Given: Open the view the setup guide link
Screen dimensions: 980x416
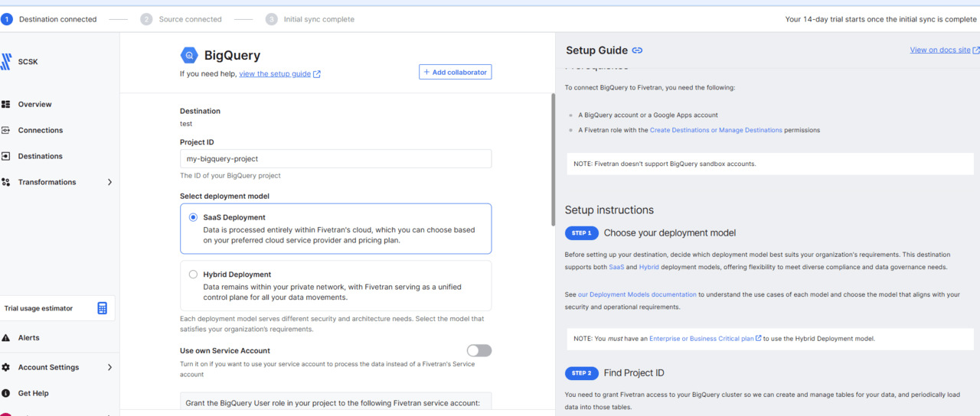Looking at the screenshot, I should [x=275, y=74].
